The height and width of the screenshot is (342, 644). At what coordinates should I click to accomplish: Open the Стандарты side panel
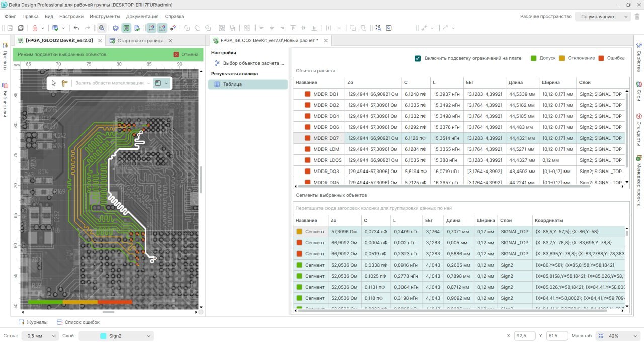tap(639, 129)
